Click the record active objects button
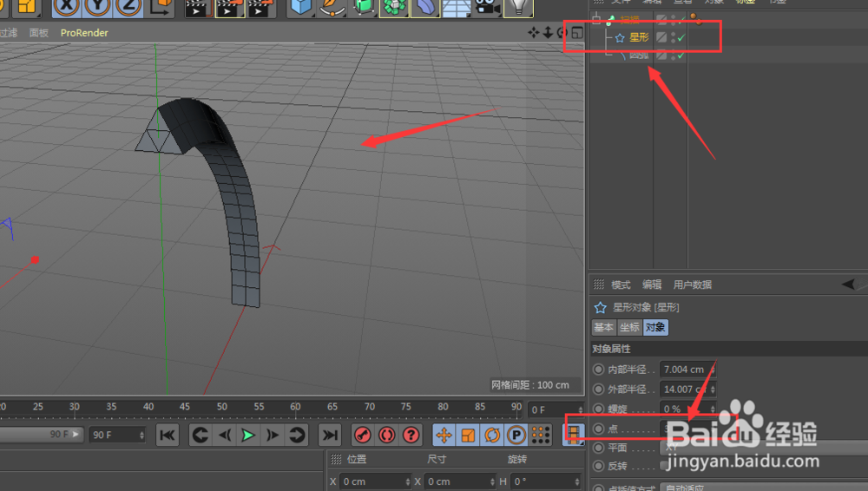Screen dimensions: 868x491 coord(363,435)
